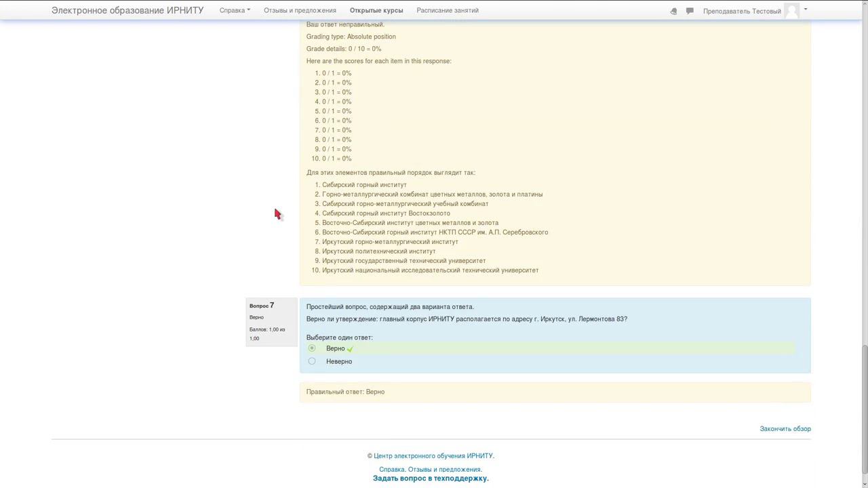Viewport: 868px width, 488px height.
Task: Click Задать вопрос в техподдержку
Action: (x=431, y=478)
